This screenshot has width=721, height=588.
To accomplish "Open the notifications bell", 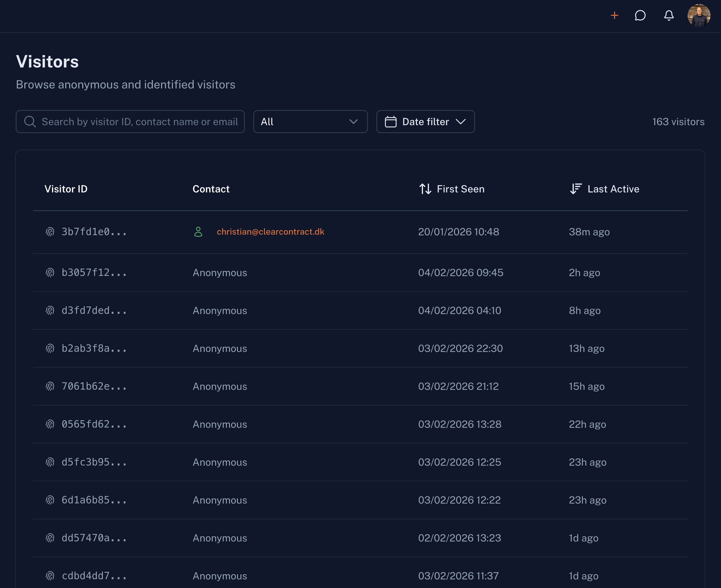I will tap(669, 15).
